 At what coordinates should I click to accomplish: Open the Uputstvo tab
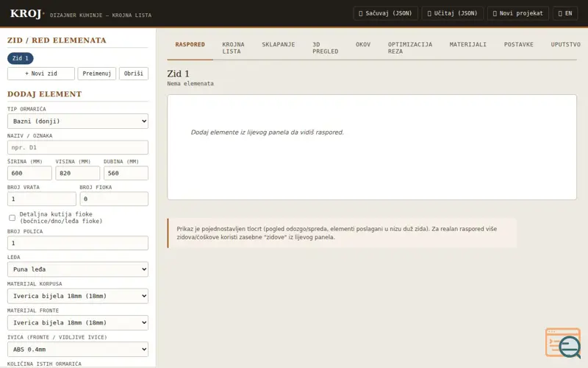point(565,44)
